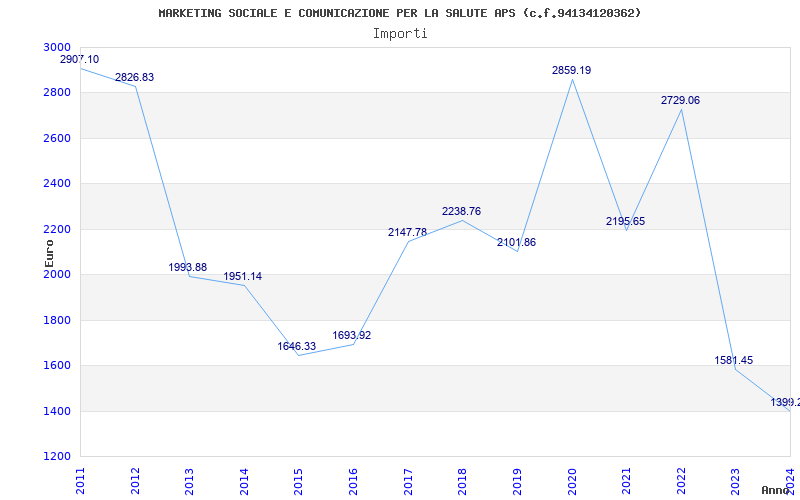Viewport: 800px width, 500px height.
Task: Click the 2015 x-axis year label
Action: tap(299, 481)
